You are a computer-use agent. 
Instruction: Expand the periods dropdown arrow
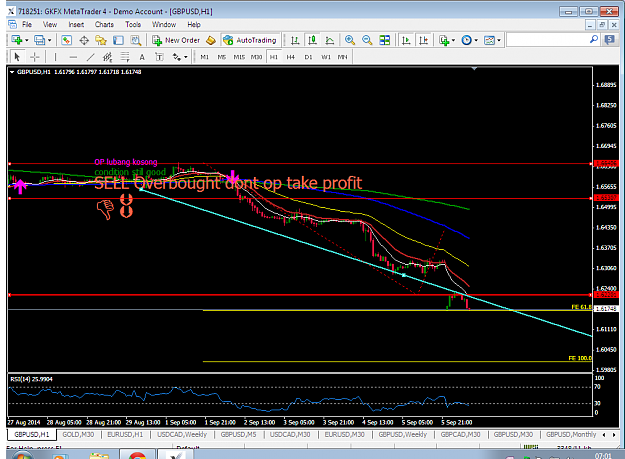point(476,40)
